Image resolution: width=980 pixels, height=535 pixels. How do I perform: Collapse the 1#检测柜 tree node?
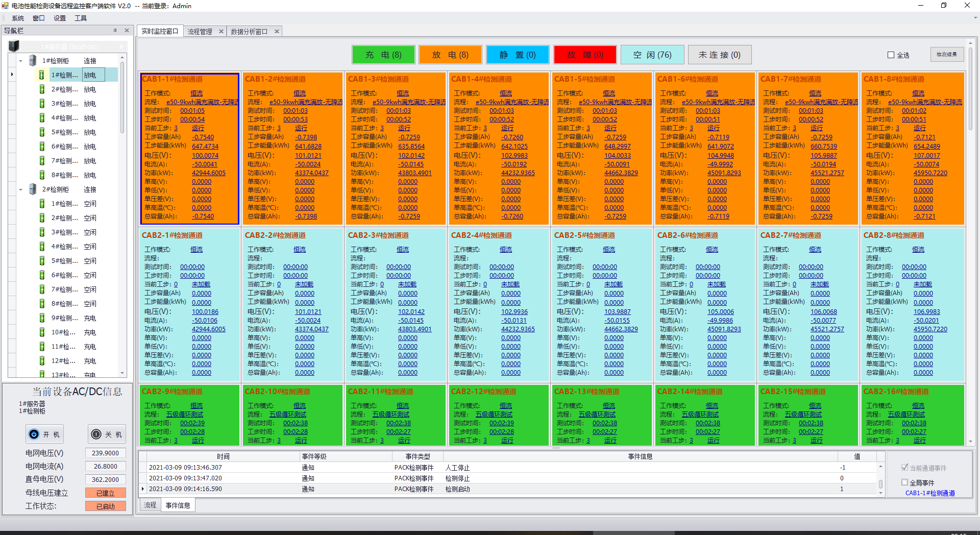tap(20, 60)
